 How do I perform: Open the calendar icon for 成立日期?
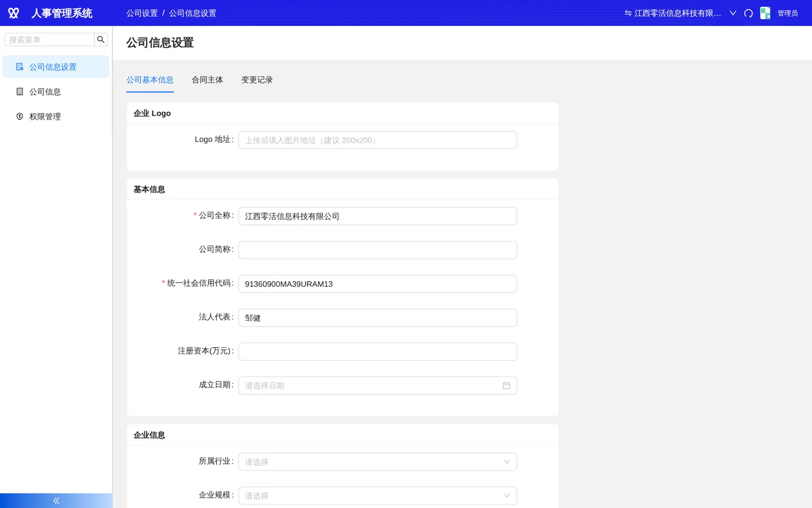(506, 386)
